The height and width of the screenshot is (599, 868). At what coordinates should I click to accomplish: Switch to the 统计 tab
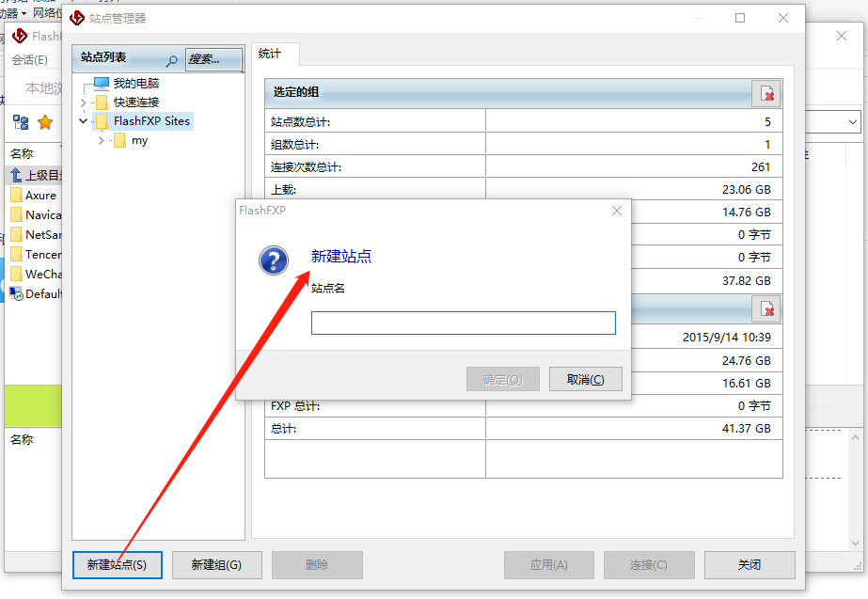pyautogui.click(x=270, y=54)
